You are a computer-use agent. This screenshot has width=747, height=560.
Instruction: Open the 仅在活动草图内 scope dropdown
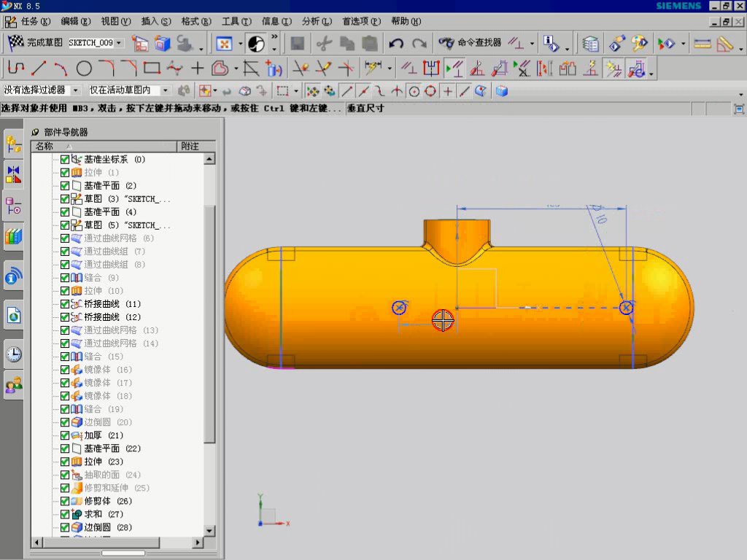coord(166,90)
